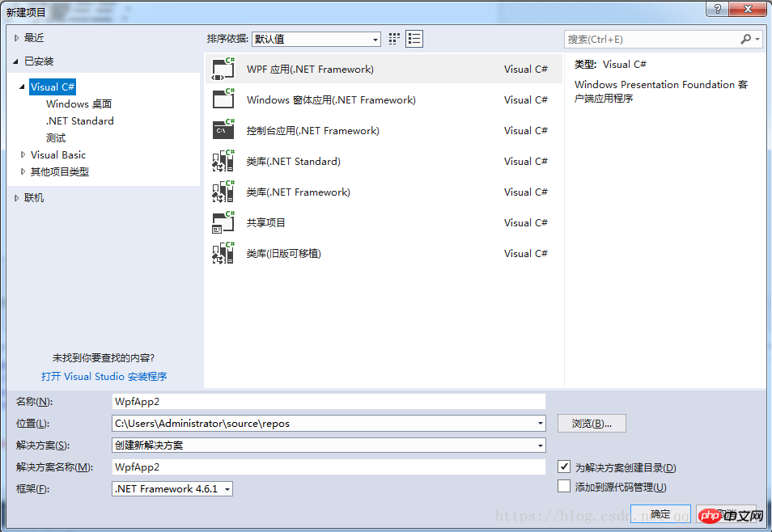Viewport: 772px width, 532px height.
Task: Collapse the Visual C# tree node
Action: 22,87
